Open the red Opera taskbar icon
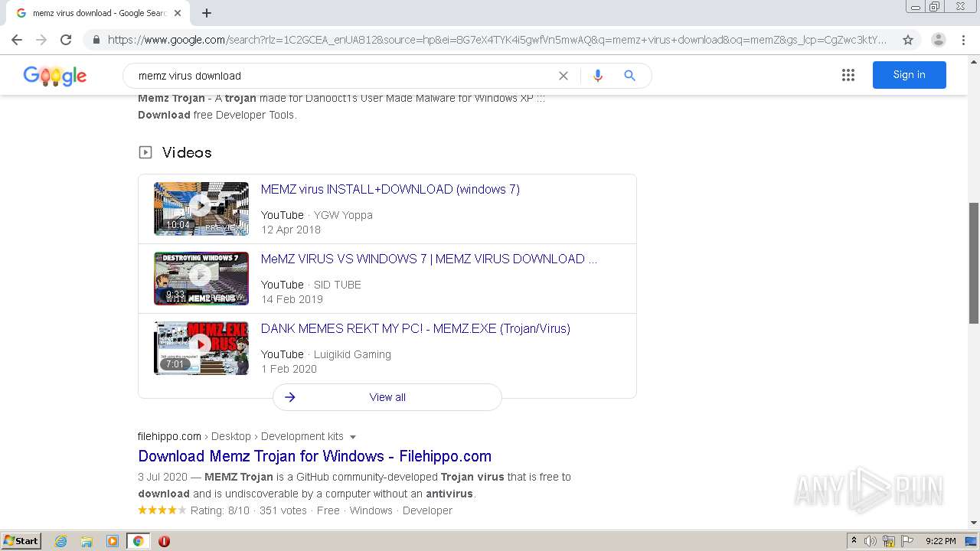 point(164,541)
